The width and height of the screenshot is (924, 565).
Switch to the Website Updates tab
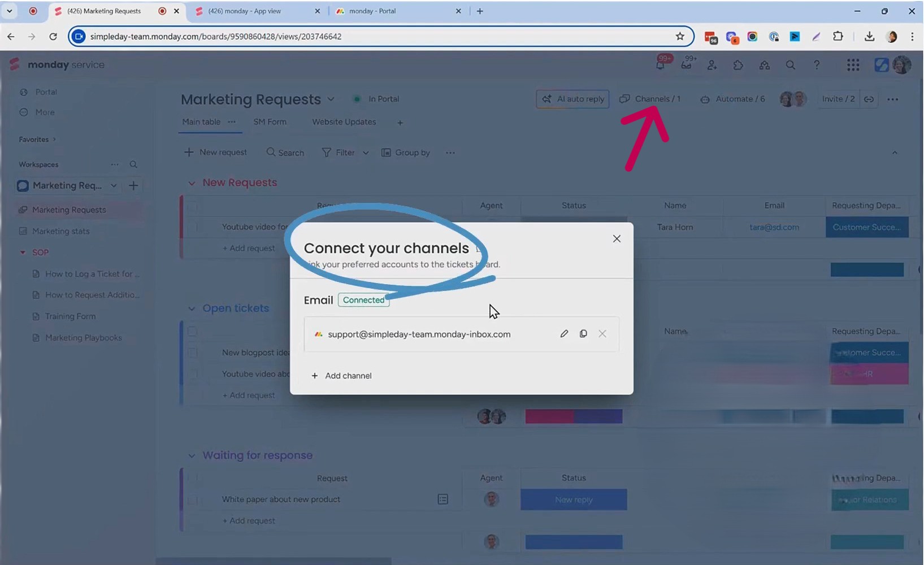pyautogui.click(x=344, y=122)
